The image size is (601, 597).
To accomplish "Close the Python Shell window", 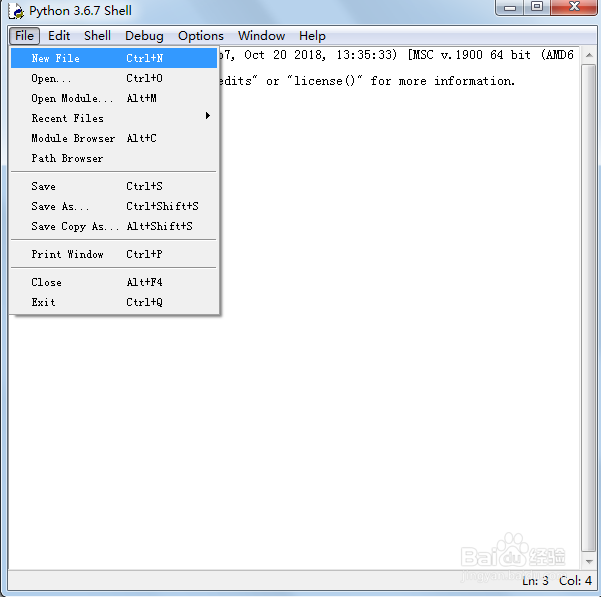I will pos(574,7).
